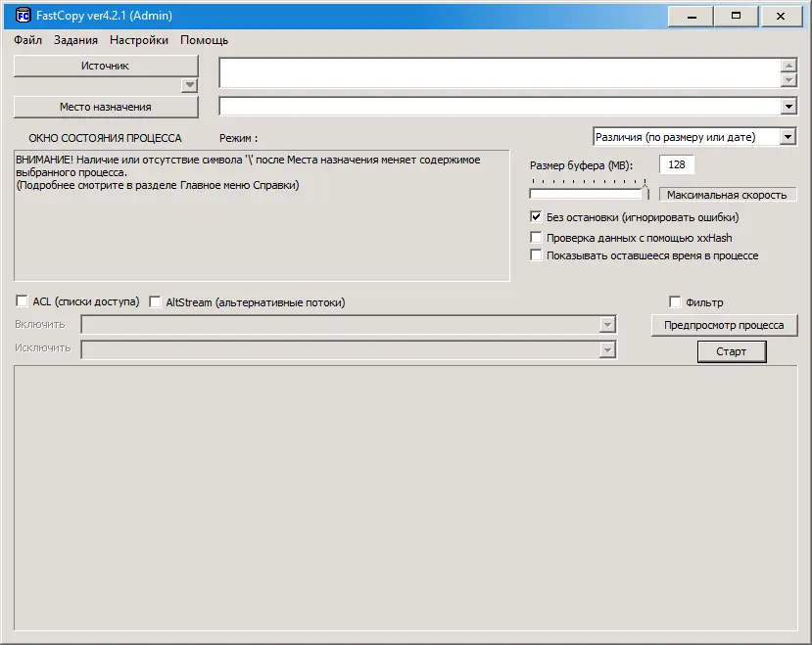Click the buffer size field showing 128

point(676,164)
